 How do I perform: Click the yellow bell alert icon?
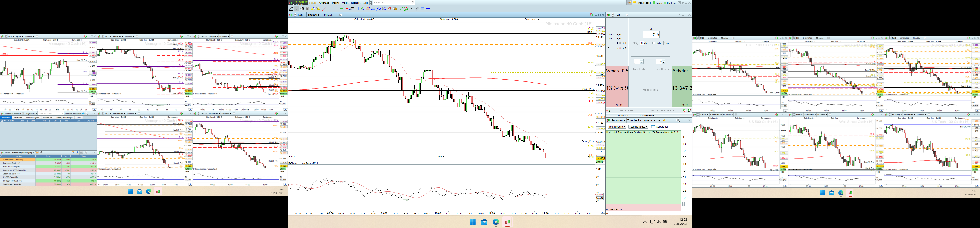pos(319,9)
